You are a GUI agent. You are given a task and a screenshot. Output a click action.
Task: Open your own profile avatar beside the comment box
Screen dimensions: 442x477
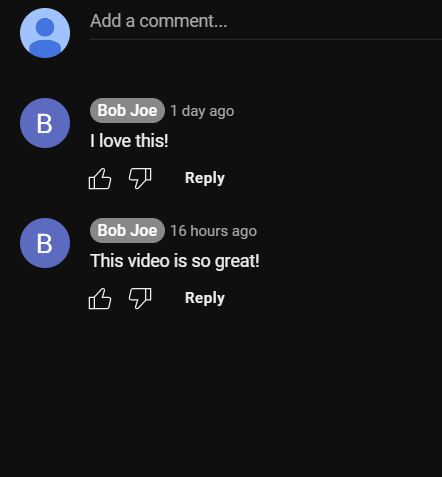[x=45, y=33]
